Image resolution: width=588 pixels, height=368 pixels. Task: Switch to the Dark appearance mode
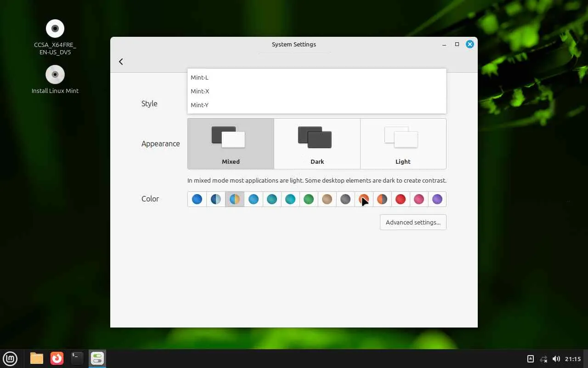tap(317, 144)
